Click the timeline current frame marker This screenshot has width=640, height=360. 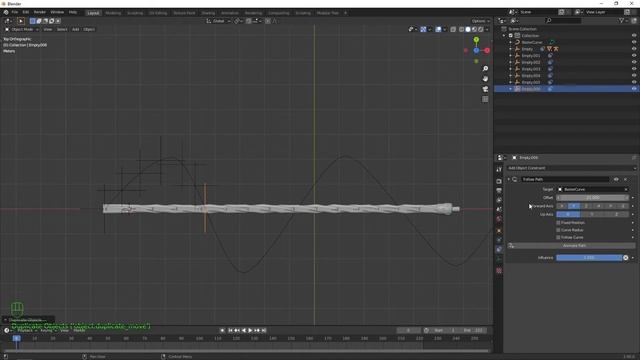click(x=16, y=338)
